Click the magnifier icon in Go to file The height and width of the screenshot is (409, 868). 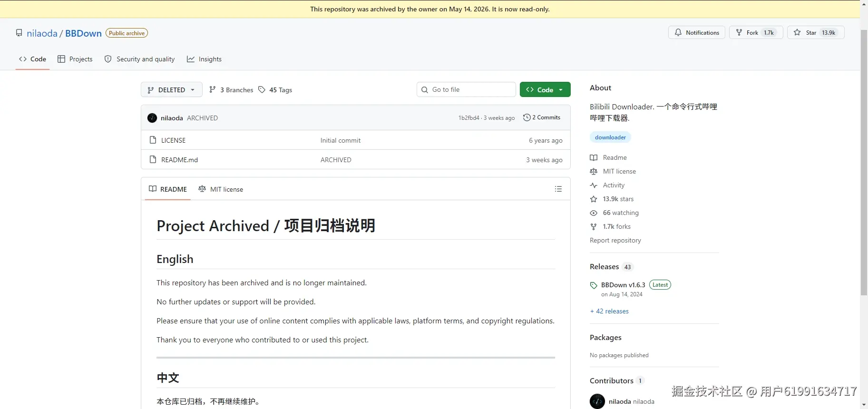pos(425,89)
